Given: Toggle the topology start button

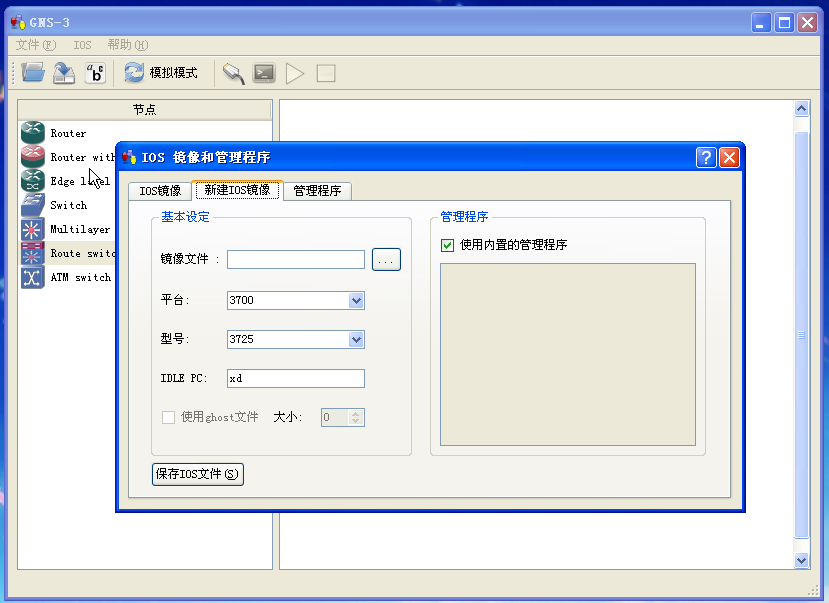Looking at the screenshot, I should [x=294, y=72].
